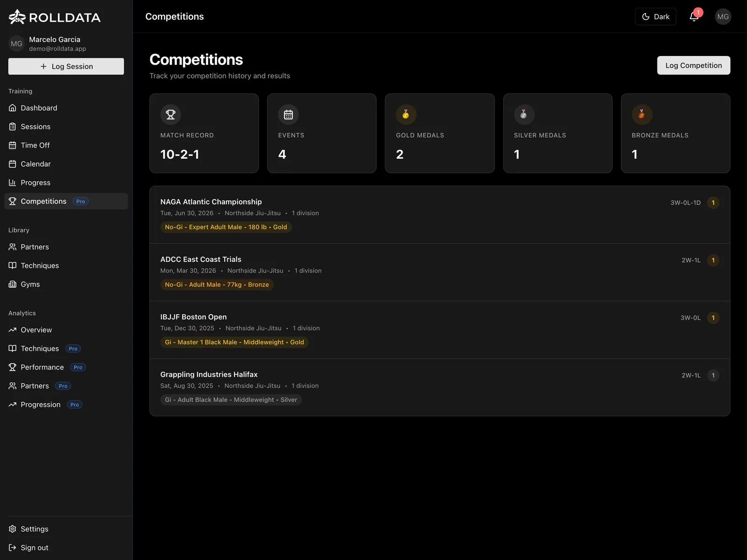
Task: Click the Performance trophy icon
Action: [13, 367]
